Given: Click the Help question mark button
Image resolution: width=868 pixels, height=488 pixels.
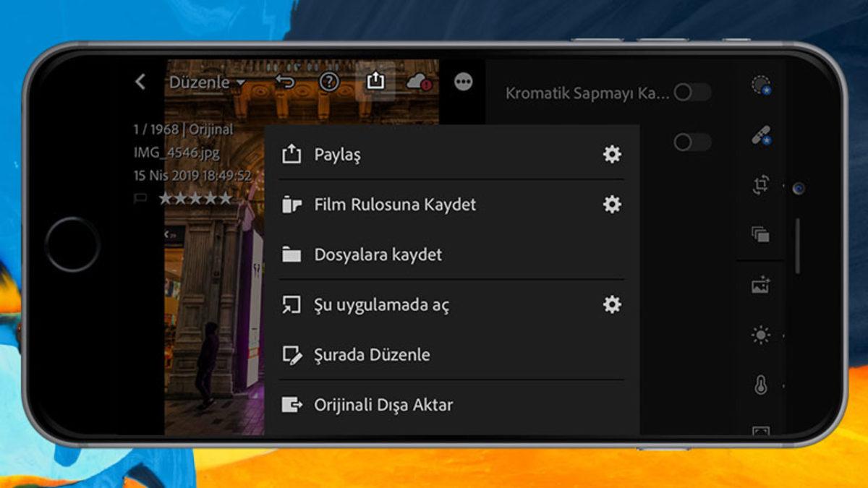Looking at the screenshot, I should coord(330,82).
